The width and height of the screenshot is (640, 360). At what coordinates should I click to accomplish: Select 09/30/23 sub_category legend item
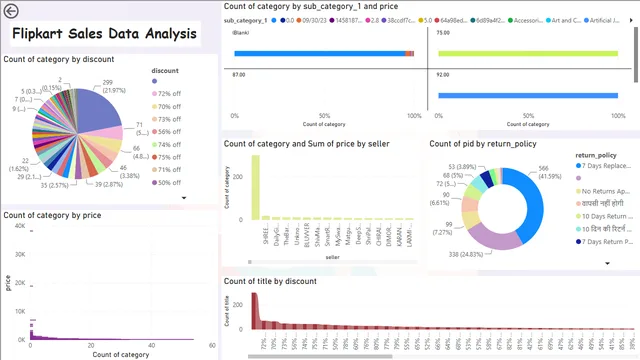[x=311, y=20]
